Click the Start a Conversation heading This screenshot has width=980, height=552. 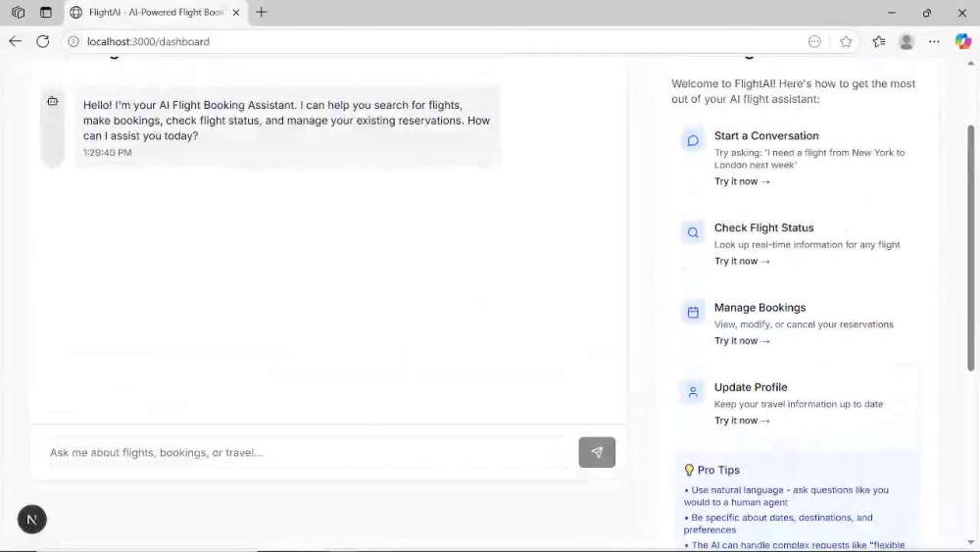[x=766, y=135]
